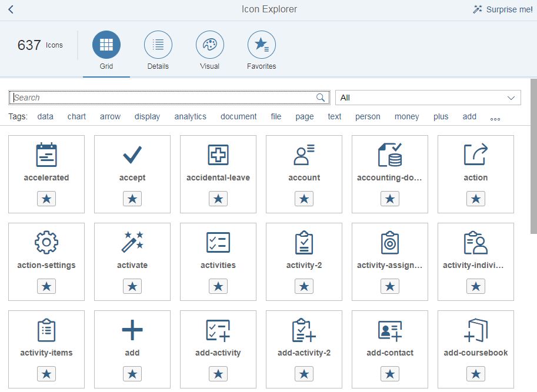Click the Surprise me! link
537x392 pixels.
(x=503, y=9)
